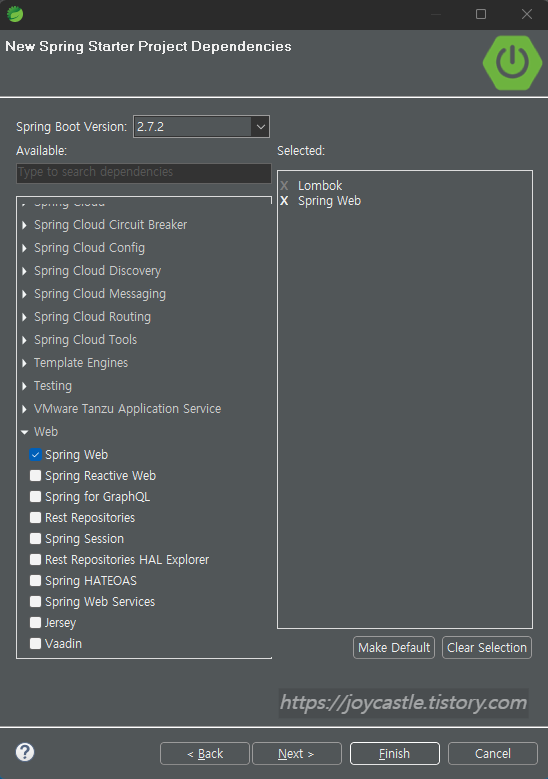This screenshot has width=548, height=779.
Task: Check Rest Repositories HAL Explorer
Action: coord(35,559)
